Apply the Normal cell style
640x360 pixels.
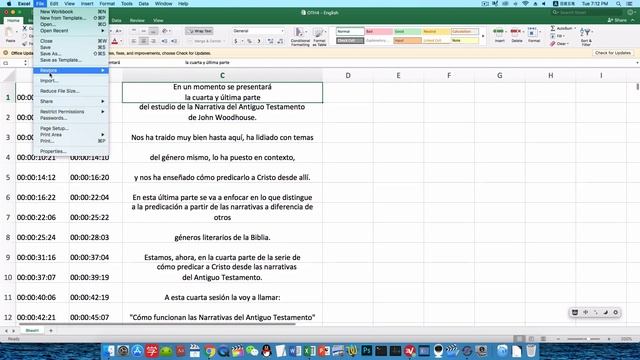point(350,31)
